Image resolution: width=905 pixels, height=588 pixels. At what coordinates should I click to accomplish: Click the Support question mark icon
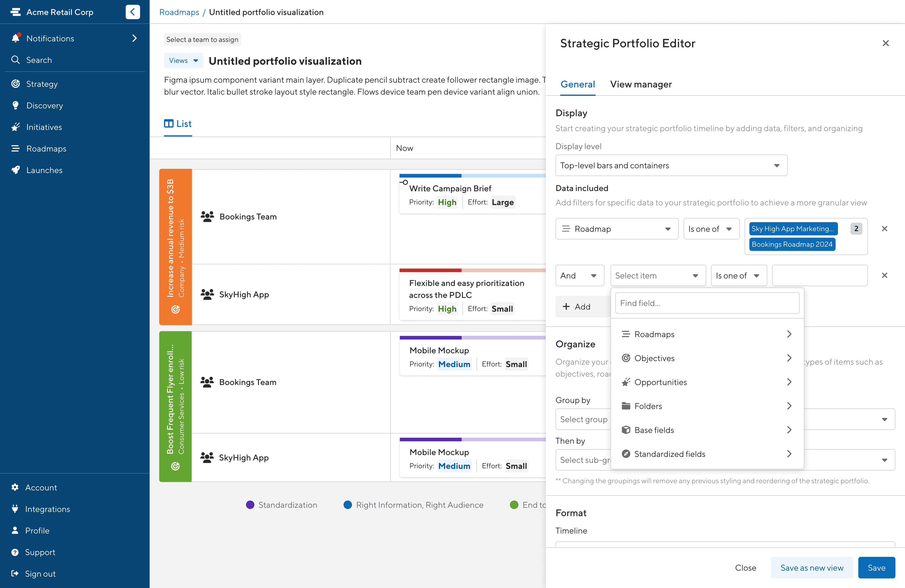coord(15,552)
